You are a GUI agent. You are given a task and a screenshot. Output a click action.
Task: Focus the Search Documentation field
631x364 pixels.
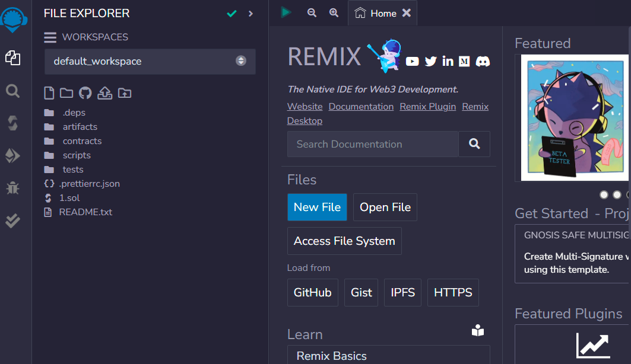(373, 144)
